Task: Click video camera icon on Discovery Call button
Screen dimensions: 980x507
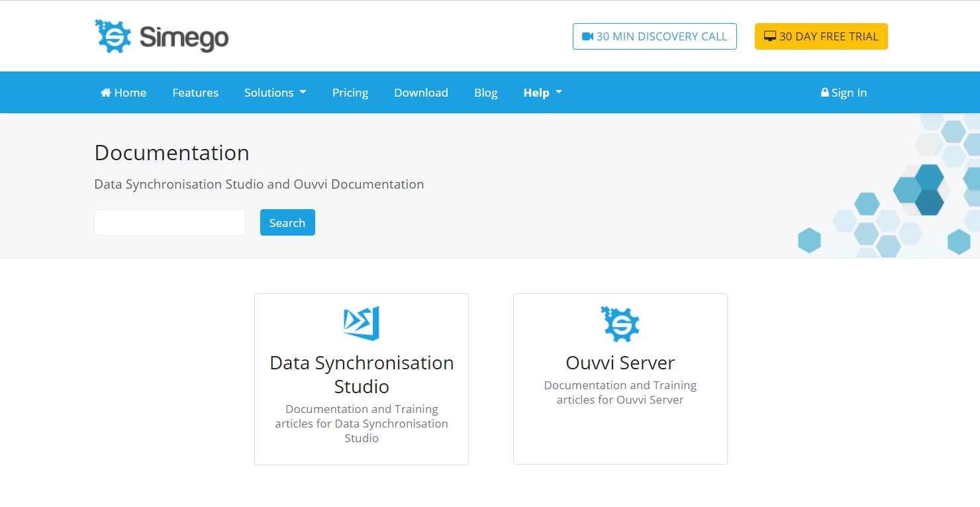Action: (587, 36)
